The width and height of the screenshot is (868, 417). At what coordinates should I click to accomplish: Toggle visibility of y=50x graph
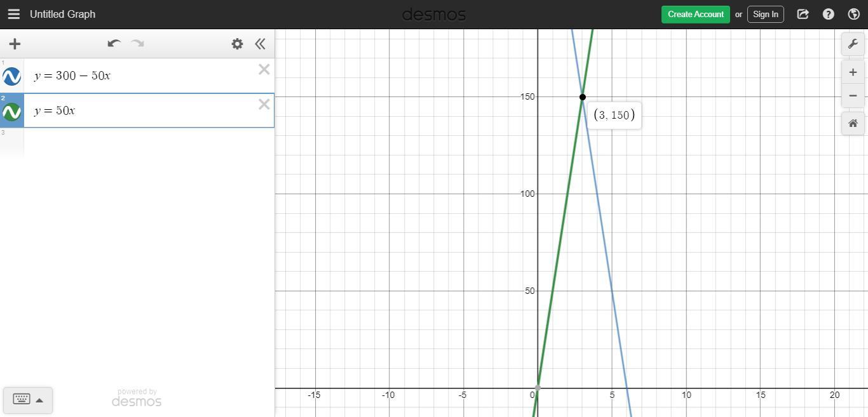pos(11,112)
